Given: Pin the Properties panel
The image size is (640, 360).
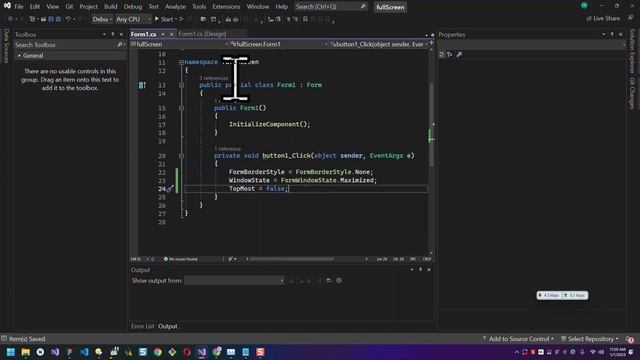Looking at the screenshot, I should [x=612, y=34].
